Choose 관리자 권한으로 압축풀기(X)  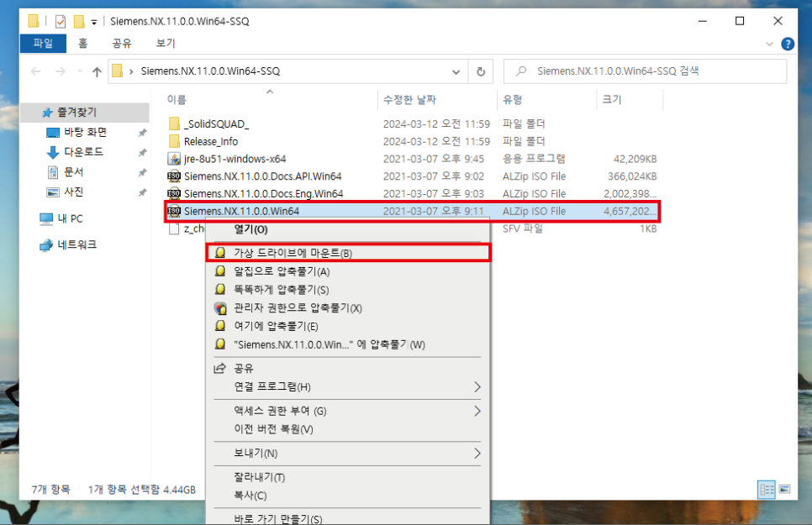(x=347, y=308)
